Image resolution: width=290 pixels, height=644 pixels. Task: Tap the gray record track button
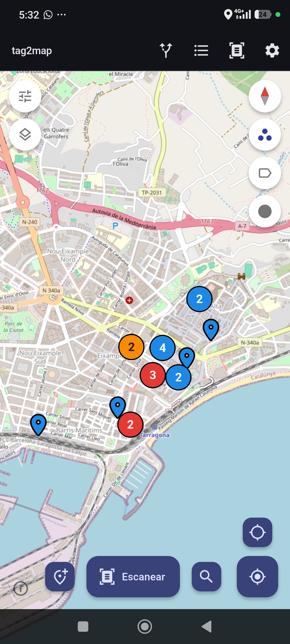tap(265, 211)
